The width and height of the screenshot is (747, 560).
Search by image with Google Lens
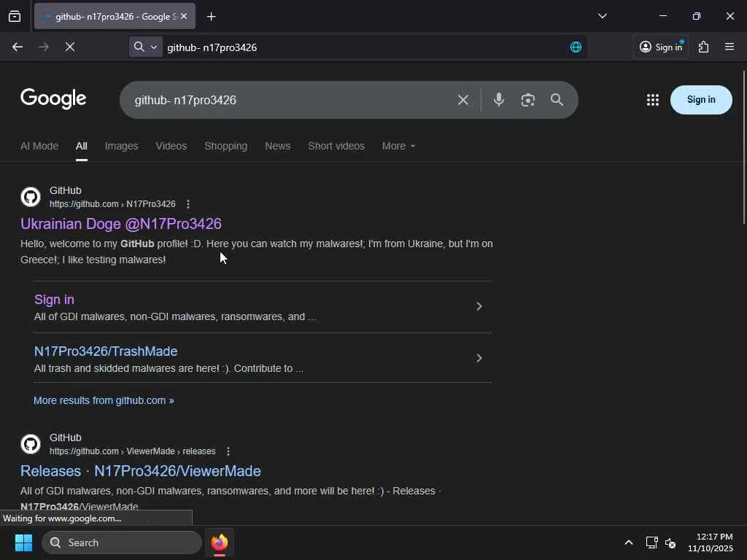pos(528,100)
